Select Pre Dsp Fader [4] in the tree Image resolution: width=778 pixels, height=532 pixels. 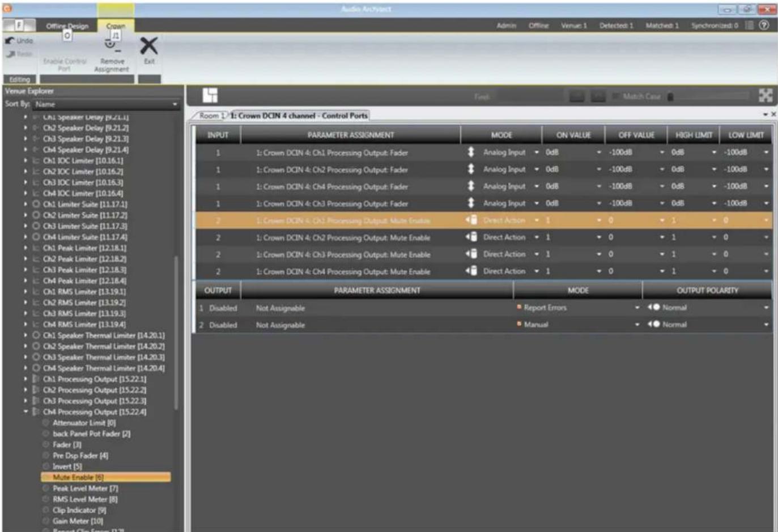80,456
